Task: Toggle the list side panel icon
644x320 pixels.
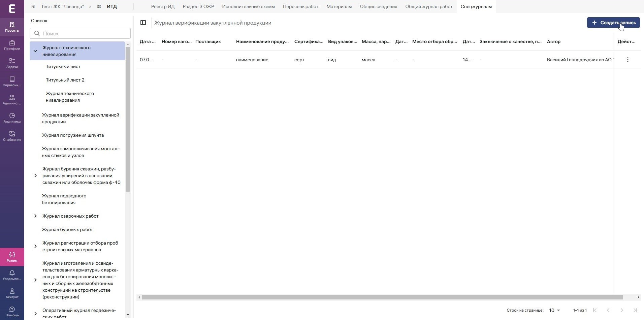Action: 143,23
